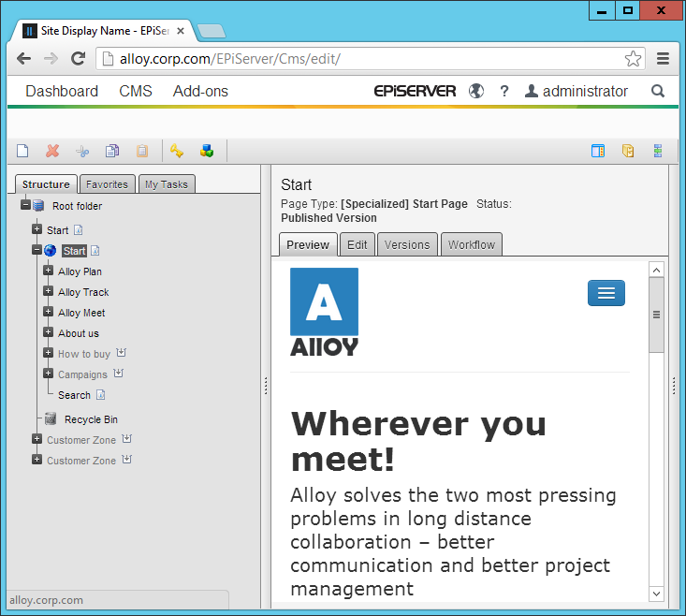The width and height of the screenshot is (686, 616).
Task: Expand the About us node
Action: [48, 332]
